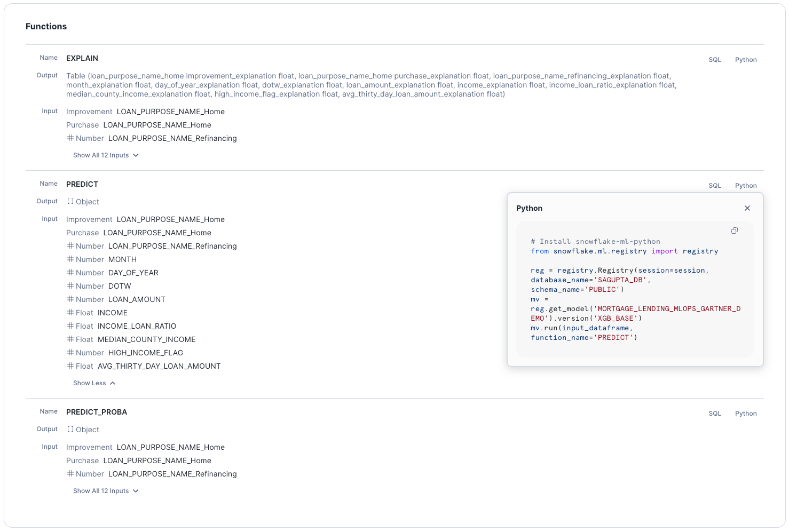Click the INCOME input name
Screen dimensions: 789x532
pyautogui.click(x=113, y=313)
